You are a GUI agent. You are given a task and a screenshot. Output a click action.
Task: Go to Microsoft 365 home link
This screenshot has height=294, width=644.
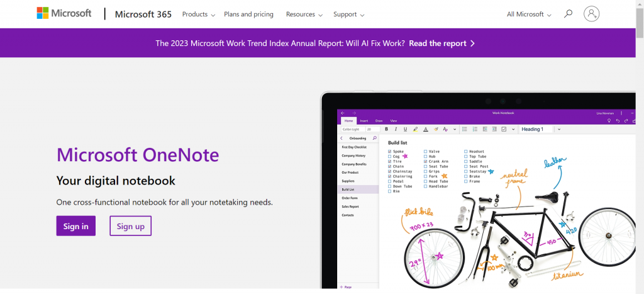pyautogui.click(x=143, y=14)
